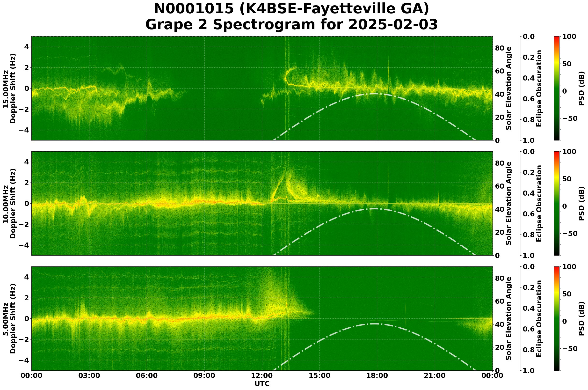Image resolution: width=588 pixels, height=390 pixels.
Task: Click the 03:00 tick label on time axis
Action: pos(89,375)
